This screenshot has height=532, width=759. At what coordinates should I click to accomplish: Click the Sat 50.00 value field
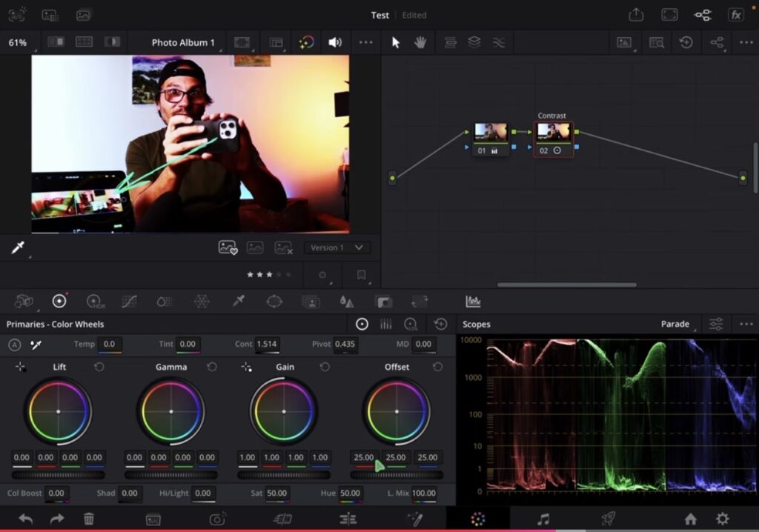click(277, 493)
